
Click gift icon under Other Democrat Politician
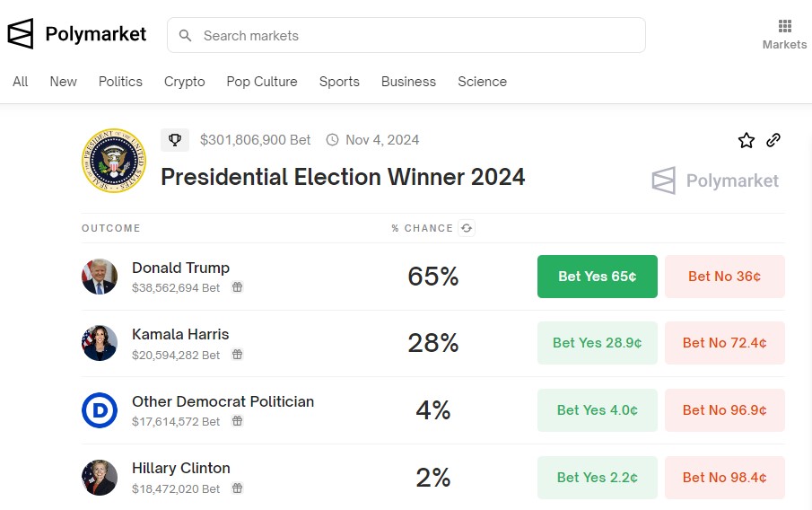(237, 421)
